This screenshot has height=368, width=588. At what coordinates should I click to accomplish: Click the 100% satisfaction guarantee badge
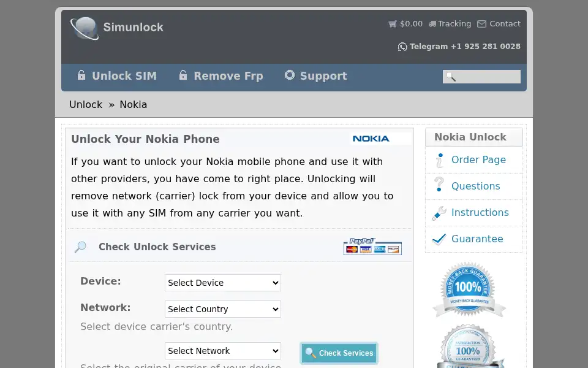(x=469, y=346)
